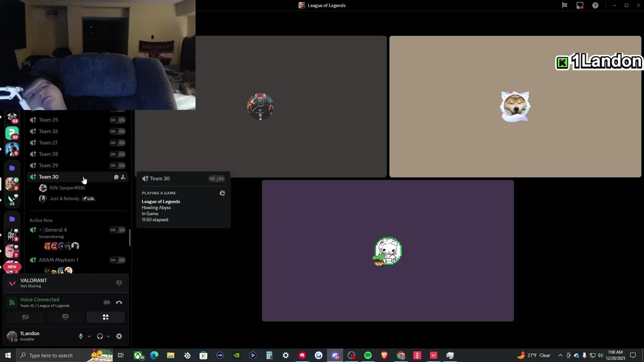Toggle noise suppression waveform icon
Image resolution: width=644 pixels, height=362 pixels.
click(107, 302)
